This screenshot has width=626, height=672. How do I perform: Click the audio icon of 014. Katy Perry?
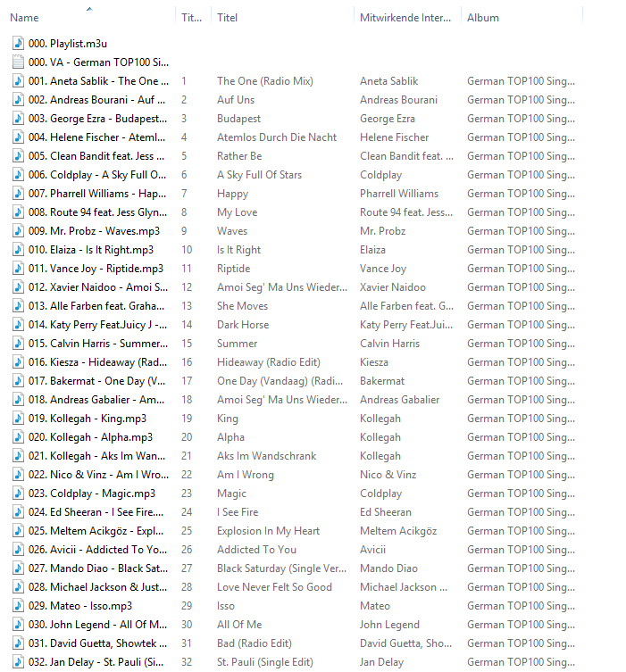point(18,325)
